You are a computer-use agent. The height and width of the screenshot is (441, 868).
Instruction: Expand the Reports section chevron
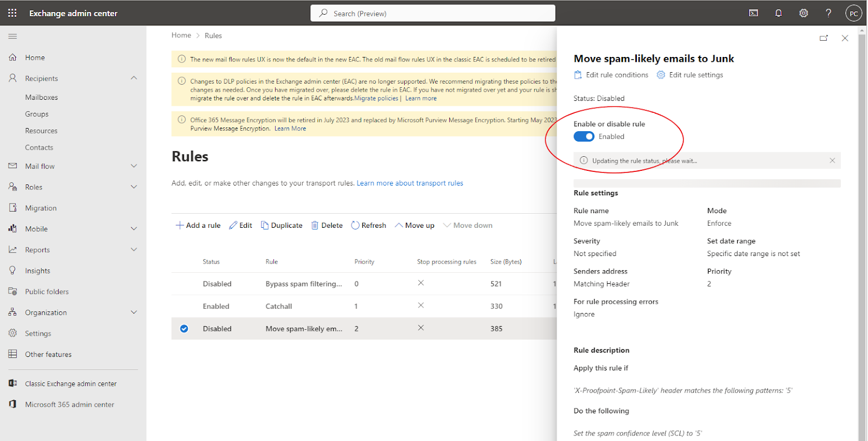click(134, 250)
